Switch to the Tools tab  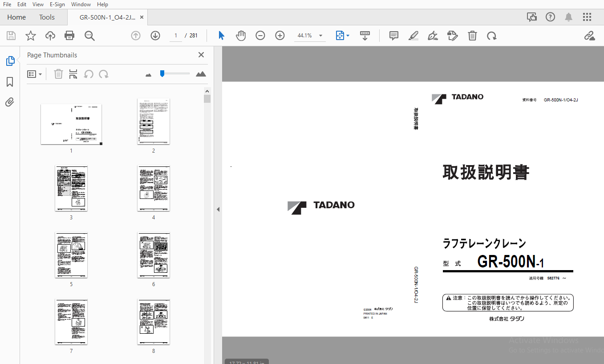coord(47,17)
